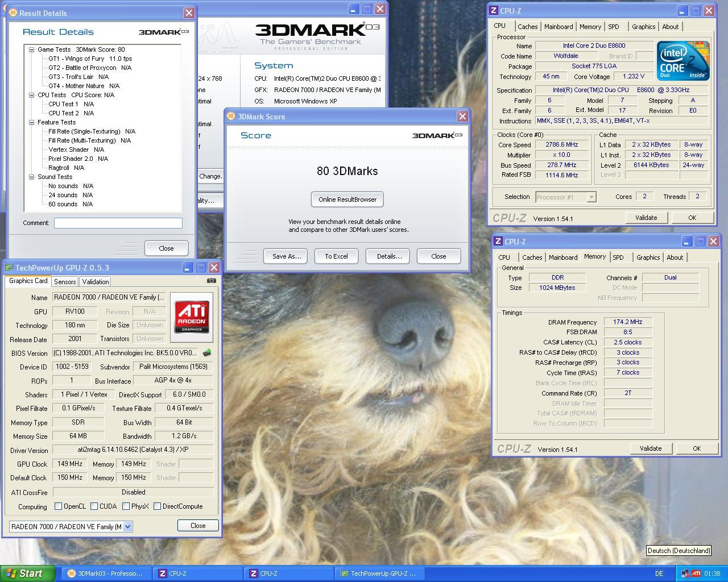Viewport: 728px width, 582px height.
Task: Minimize the GPU-Z window
Action: point(187,267)
